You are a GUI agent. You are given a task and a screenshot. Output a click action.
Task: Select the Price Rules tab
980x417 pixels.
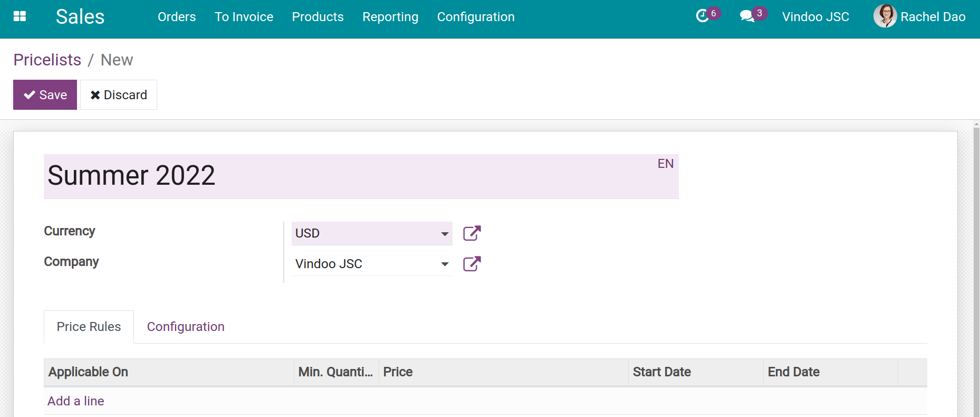coord(89,327)
